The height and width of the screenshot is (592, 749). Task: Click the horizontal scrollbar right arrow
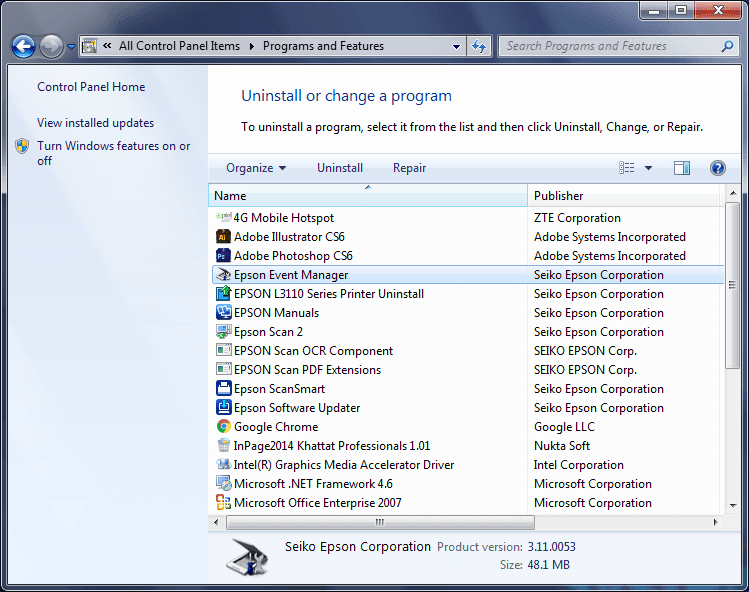tap(715, 522)
